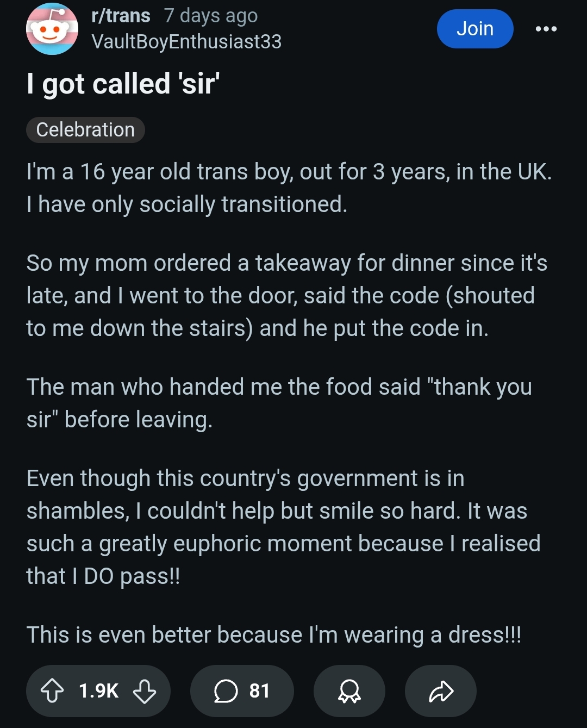The width and height of the screenshot is (587, 728).
Task: Upvote the post with the up arrow
Action: click(x=52, y=691)
